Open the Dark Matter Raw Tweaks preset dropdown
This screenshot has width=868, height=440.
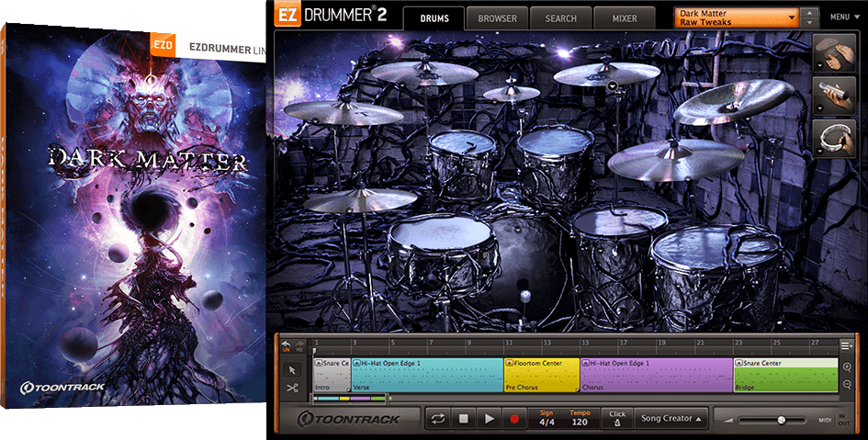click(737, 17)
